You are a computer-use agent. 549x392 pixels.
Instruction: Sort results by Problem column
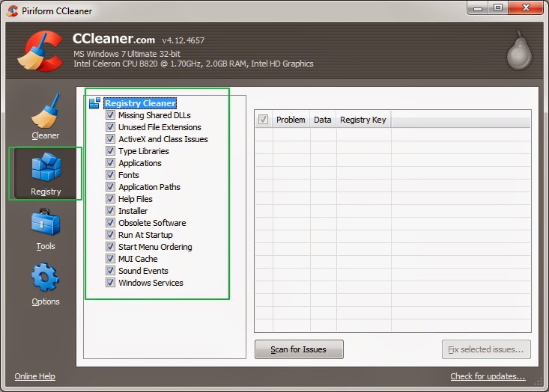(291, 120)
